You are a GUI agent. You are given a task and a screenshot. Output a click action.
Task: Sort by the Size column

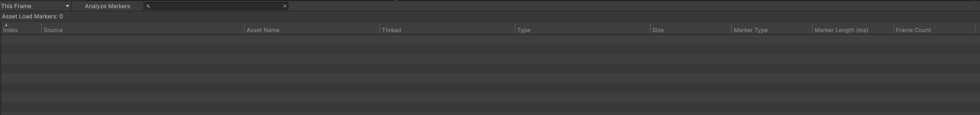[x=658, y=30]
